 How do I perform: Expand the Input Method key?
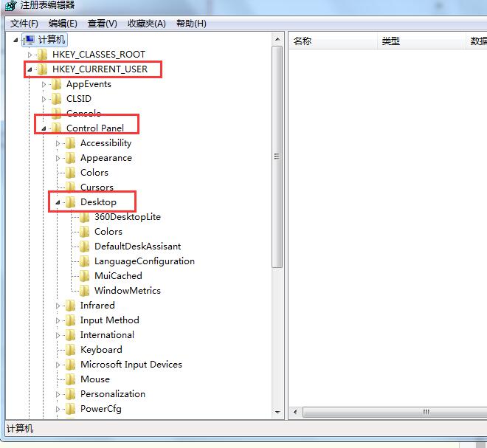click(58, 320)
